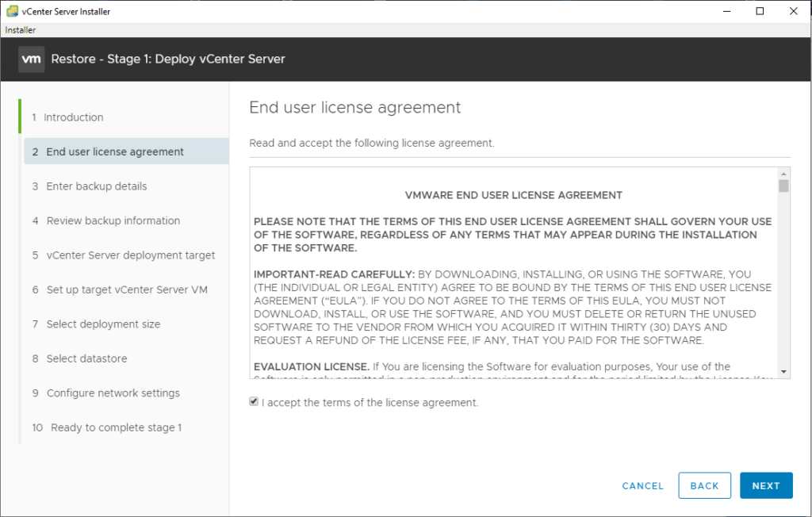
Task: Click the EULA scrollbar up arrow
Action: pos(783,174)
